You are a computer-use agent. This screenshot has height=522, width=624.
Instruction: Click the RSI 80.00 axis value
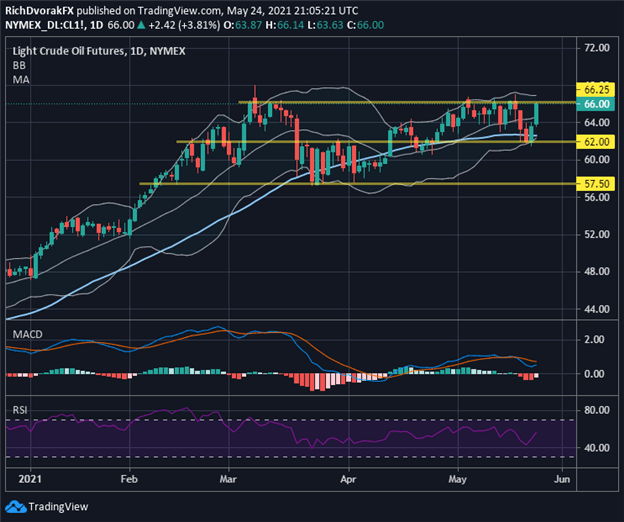(x=597, y=410)
